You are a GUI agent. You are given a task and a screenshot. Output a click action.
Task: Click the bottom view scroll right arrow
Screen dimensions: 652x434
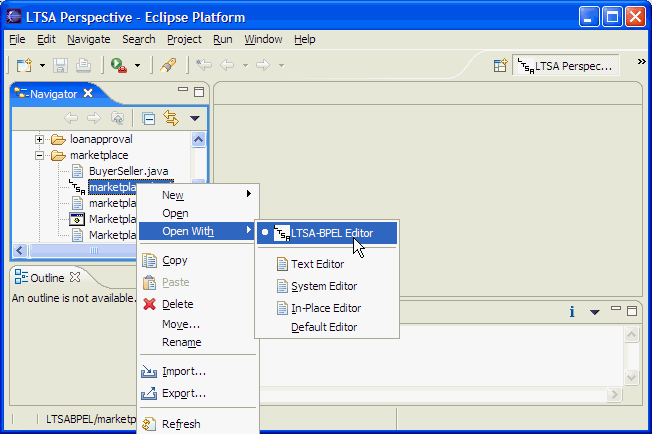point(615,394)
